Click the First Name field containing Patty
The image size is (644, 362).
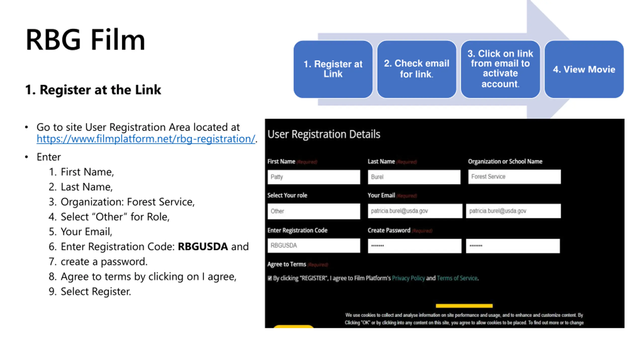pyautogui.click(x=314, y=177)
